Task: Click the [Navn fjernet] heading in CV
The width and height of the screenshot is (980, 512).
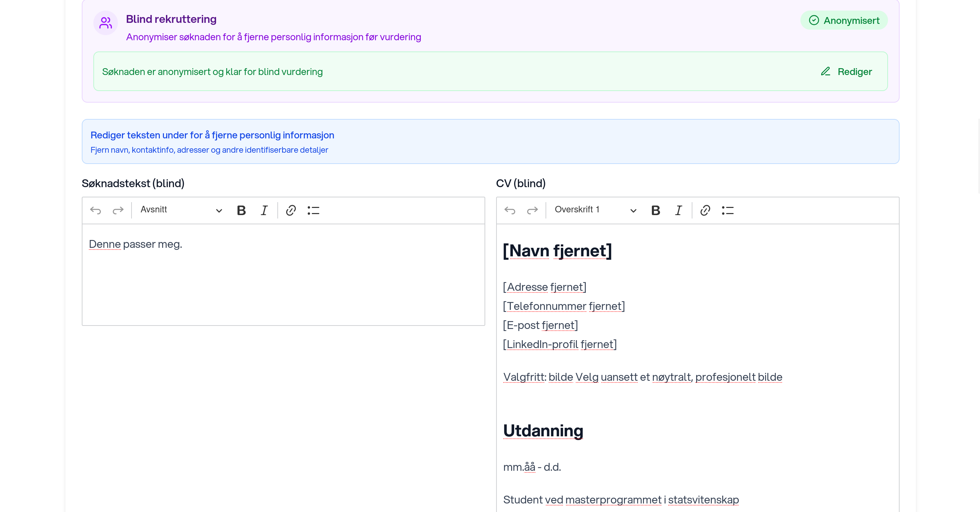Action: (x=557, y=251)
